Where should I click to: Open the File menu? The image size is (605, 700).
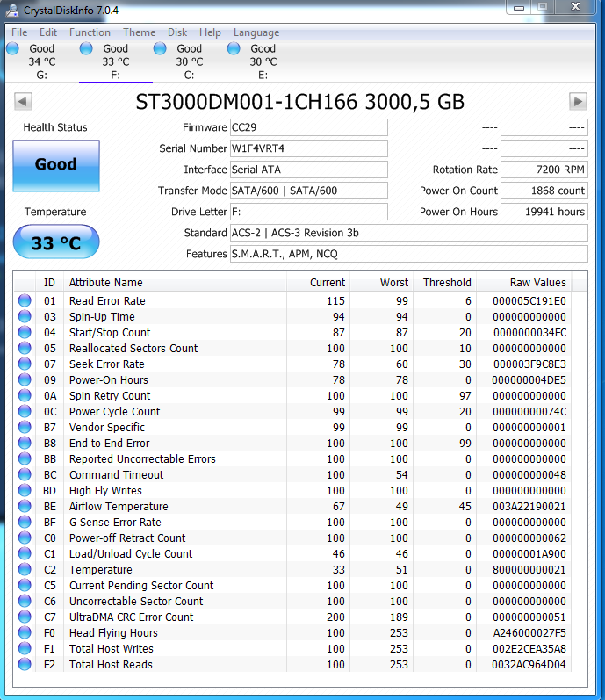[x=19, y=32]
